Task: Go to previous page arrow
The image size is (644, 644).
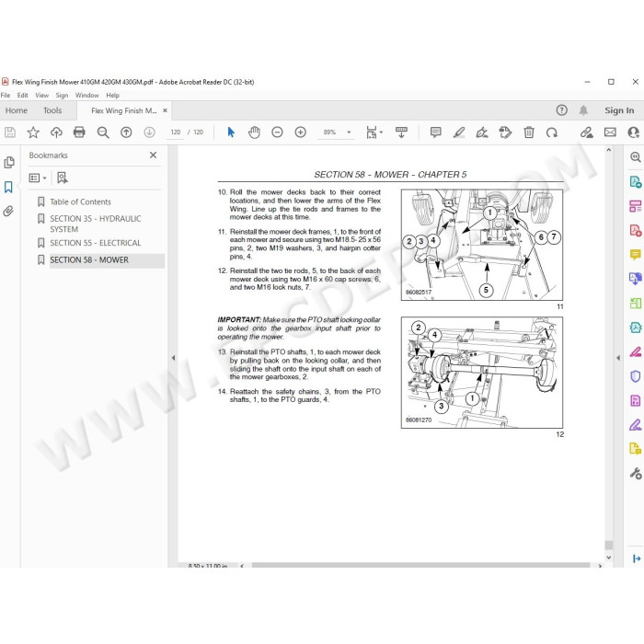Action: (x=126, y=132)
